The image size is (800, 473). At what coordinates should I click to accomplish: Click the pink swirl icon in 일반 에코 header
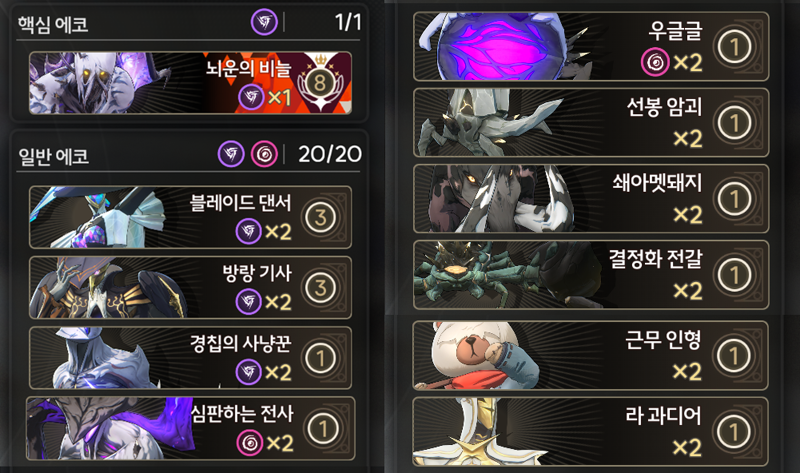coord(264,154)
